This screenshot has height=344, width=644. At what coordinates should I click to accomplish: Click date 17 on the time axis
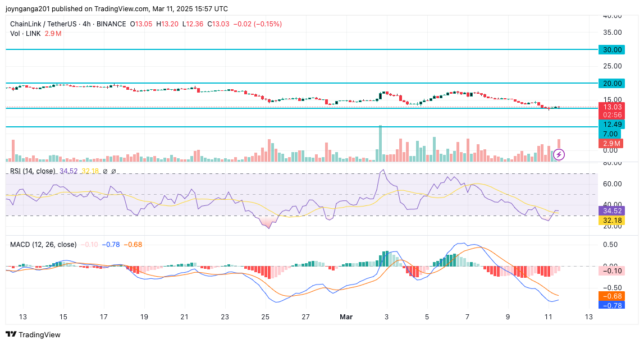pos(103,317)
